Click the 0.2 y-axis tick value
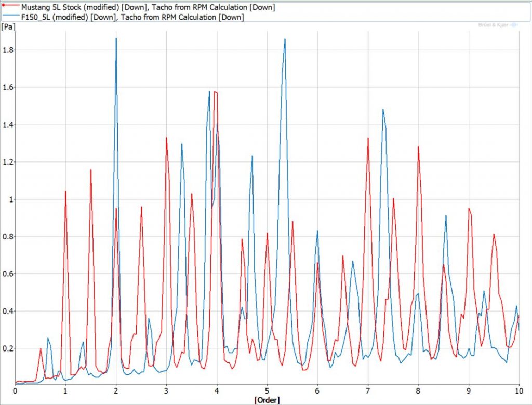 pyautogui.click(x=8, y=348)
